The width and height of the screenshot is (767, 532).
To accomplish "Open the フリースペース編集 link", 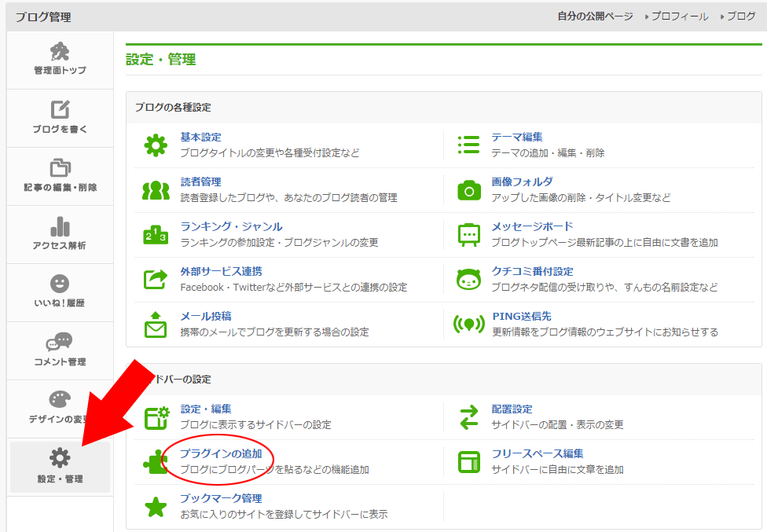I will [537, 454].
